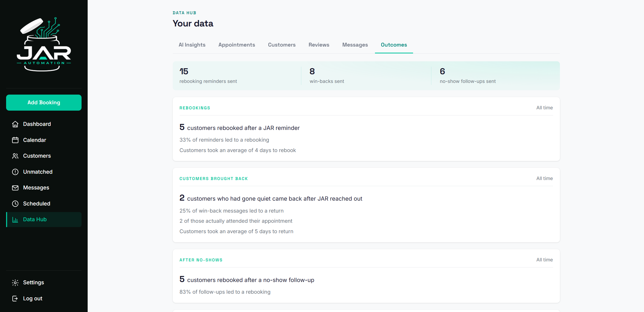Click the Calendar icon in sidebar
Image resolution: width=644 pixels, height=312 pixels.
click(x=15, y=140)
